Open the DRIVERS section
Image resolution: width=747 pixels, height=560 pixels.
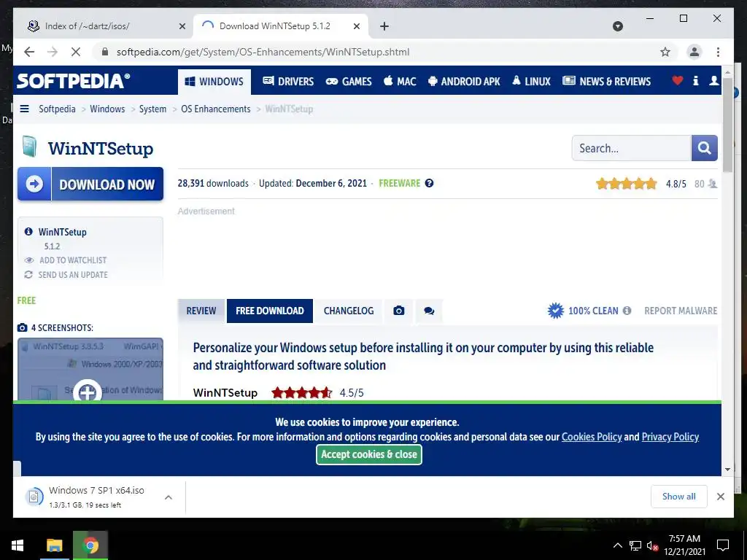tap(288, 82)
